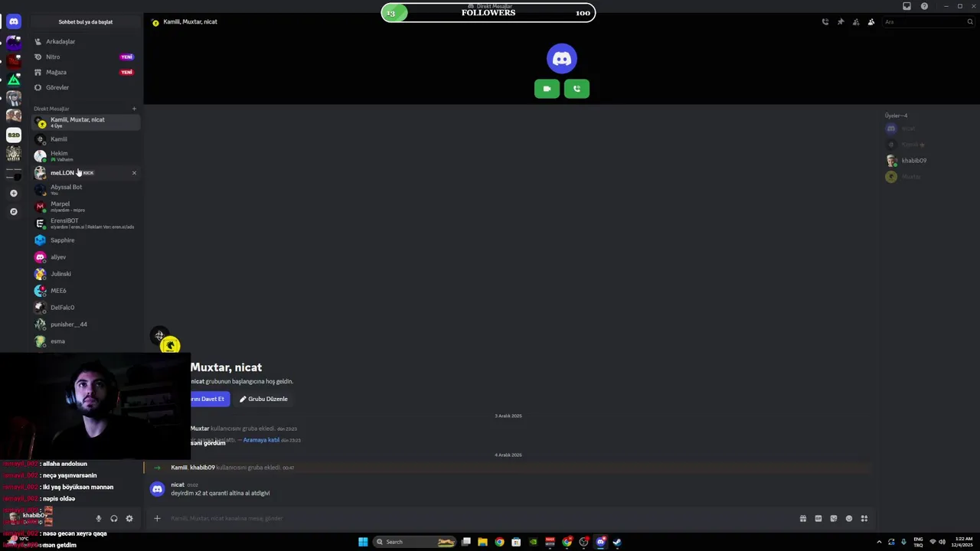Open direct message with MEE6
The image size is (980, 551).
point(84,291)
